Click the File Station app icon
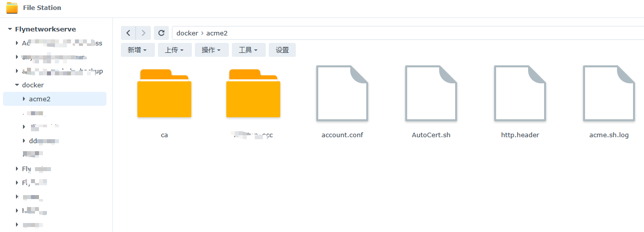 (12, 7)
